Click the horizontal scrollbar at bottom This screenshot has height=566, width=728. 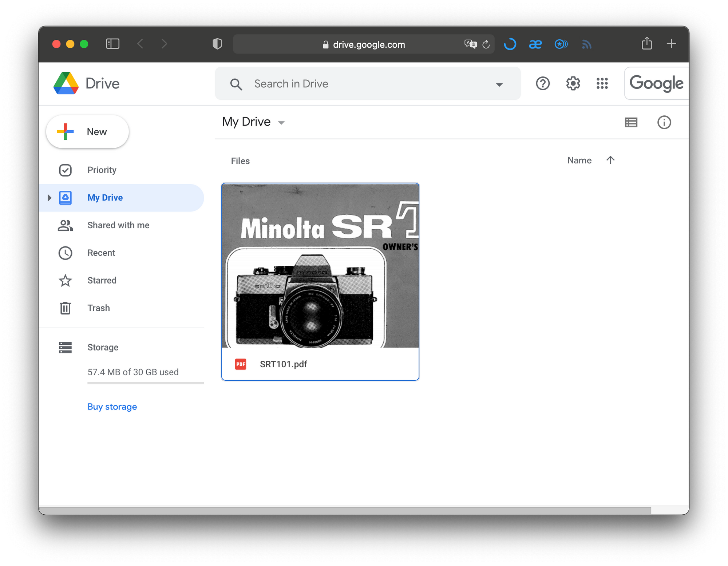point(345,510)
